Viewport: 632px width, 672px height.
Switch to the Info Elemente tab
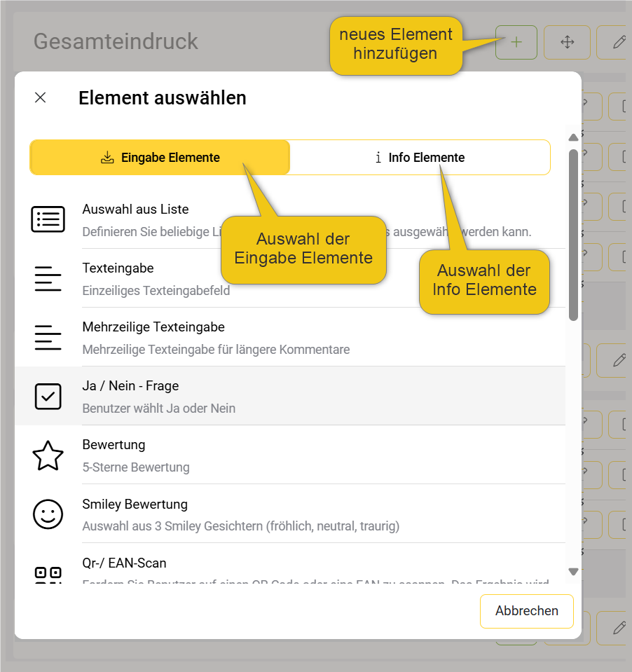pyautogui.click(x=419, y=158)
